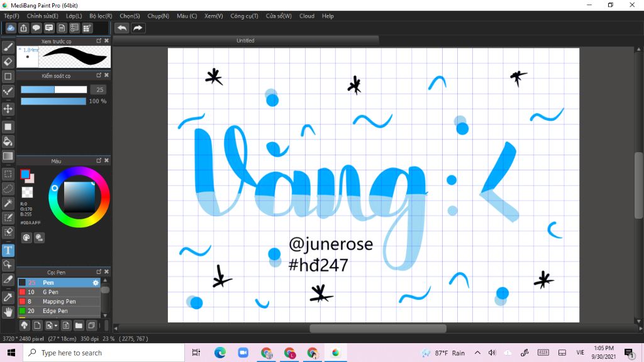644x362 pixels.
Task: Open the palette icon below the hex code
Action: (x=26, y=237)
